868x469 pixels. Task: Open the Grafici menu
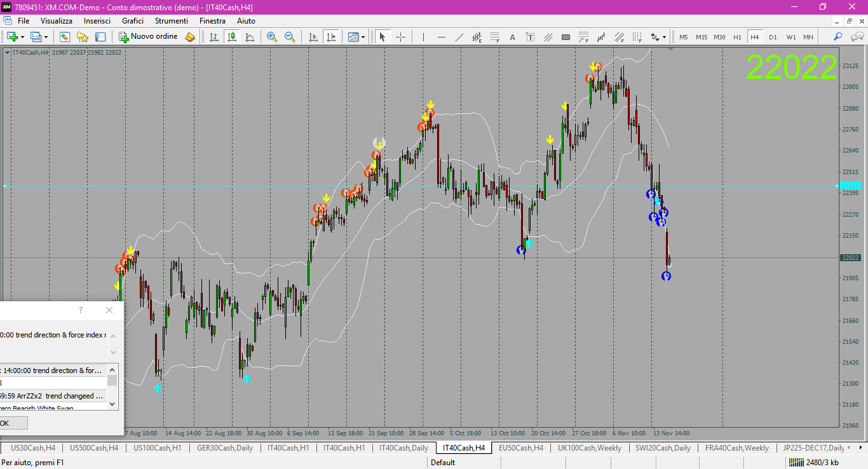[x=133, y=21]
